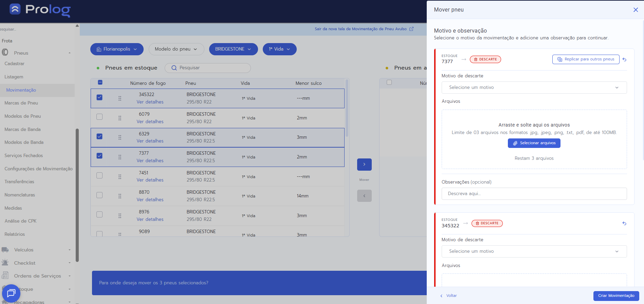Click the blue move-right arrow button
Screen dimensions: 644x304
point(364,165)
